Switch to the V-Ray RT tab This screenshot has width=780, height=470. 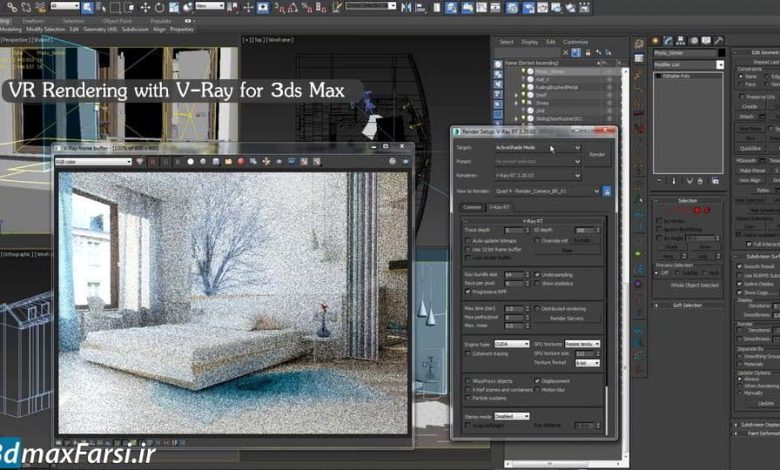(498, 207)
